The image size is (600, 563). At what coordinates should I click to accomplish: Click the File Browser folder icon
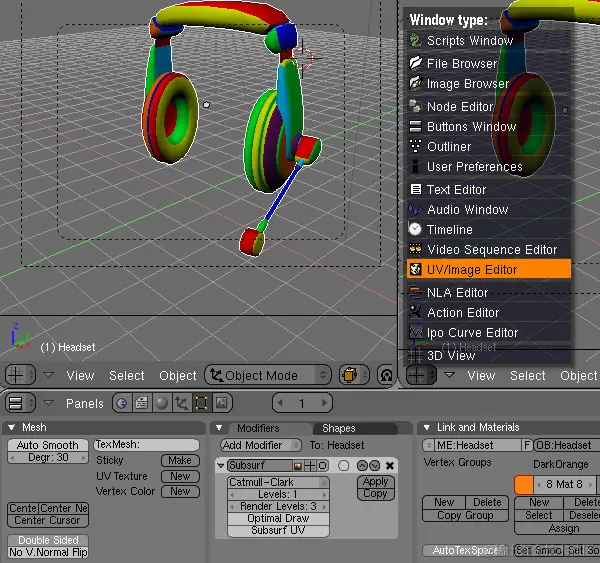[416, 63]
